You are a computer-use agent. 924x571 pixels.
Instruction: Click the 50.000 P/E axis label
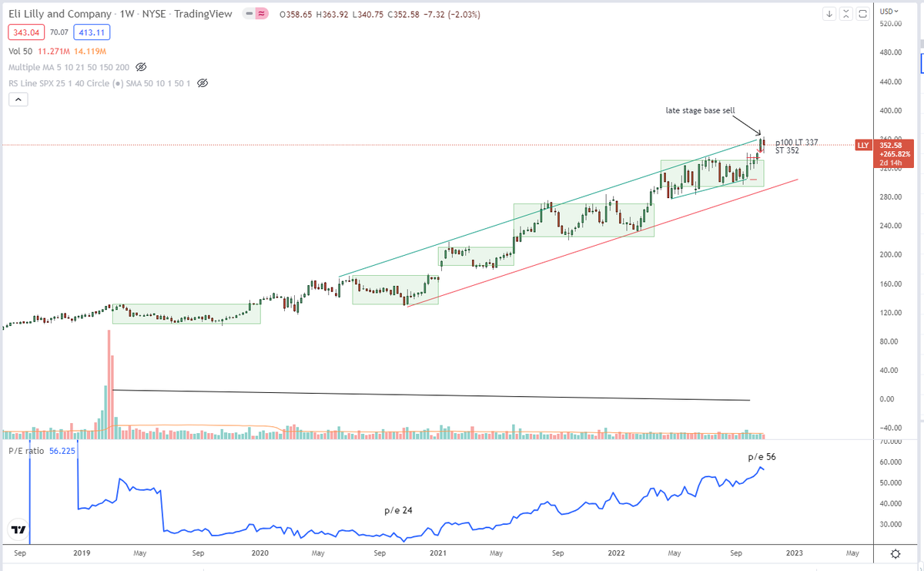(x=890, y=483)
